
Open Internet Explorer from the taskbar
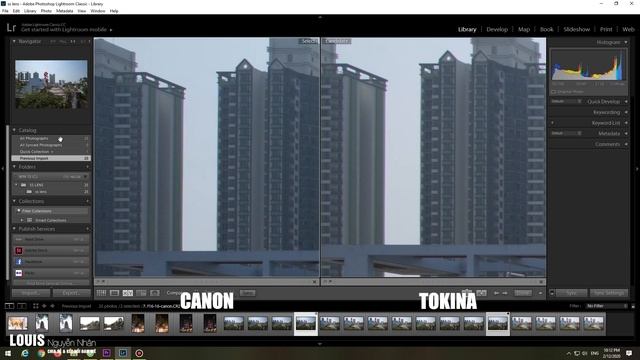(25, 353)
